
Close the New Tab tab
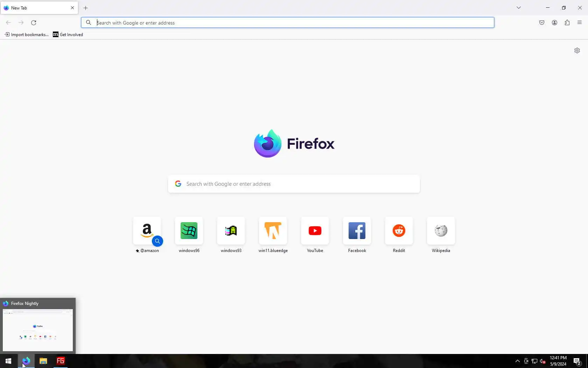click(72, 8)
